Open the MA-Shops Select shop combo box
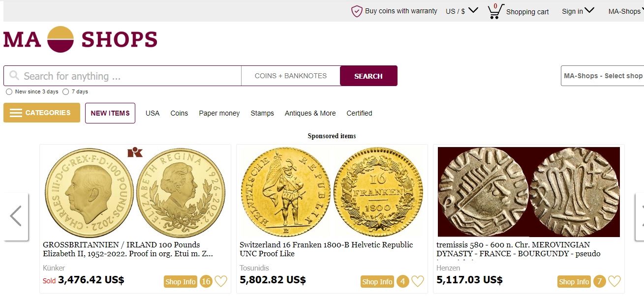 pyautogui.click(x=602, y=76)
